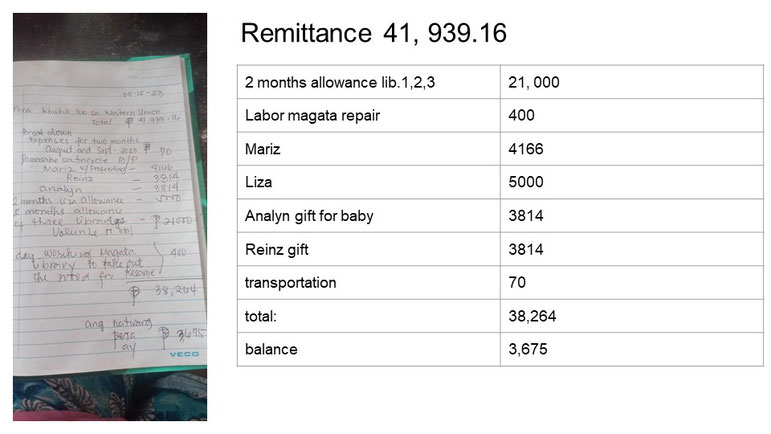This screenshot has width=771, height=434.
Task: Select the Analyn gift for baby cell
Action: (x=369, y=216)
